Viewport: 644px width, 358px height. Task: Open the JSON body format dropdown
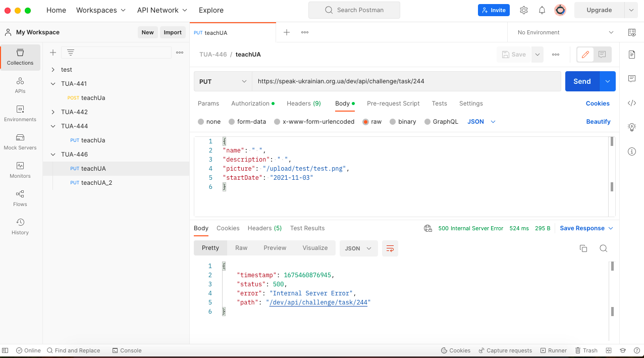[x=481, y=122]
